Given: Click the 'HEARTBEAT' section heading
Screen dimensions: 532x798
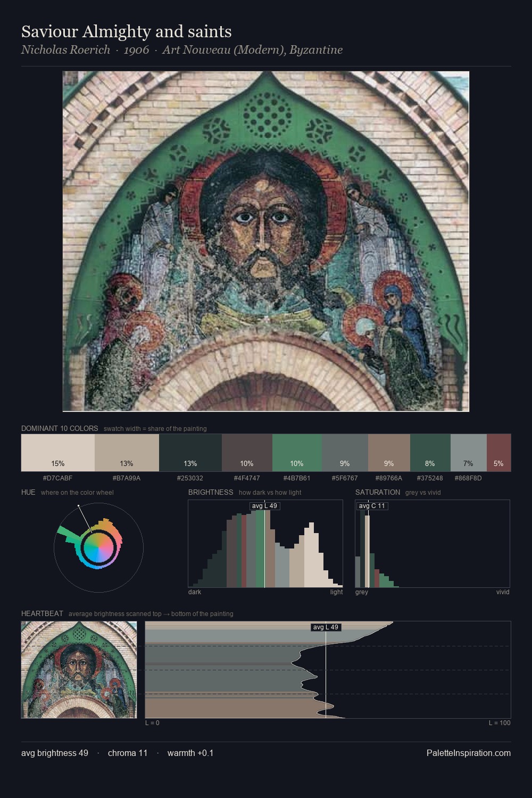Looking at the screenshot, I should pyautogui.click(x=42, y=613).
